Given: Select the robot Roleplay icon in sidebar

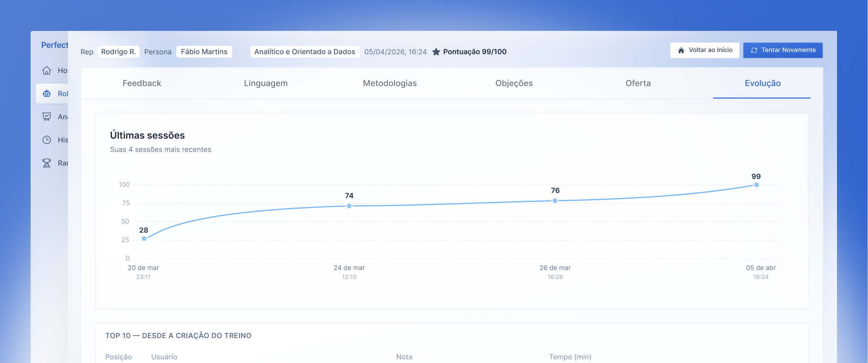Looking at the screenshot, I should click(x=47, y=94).
